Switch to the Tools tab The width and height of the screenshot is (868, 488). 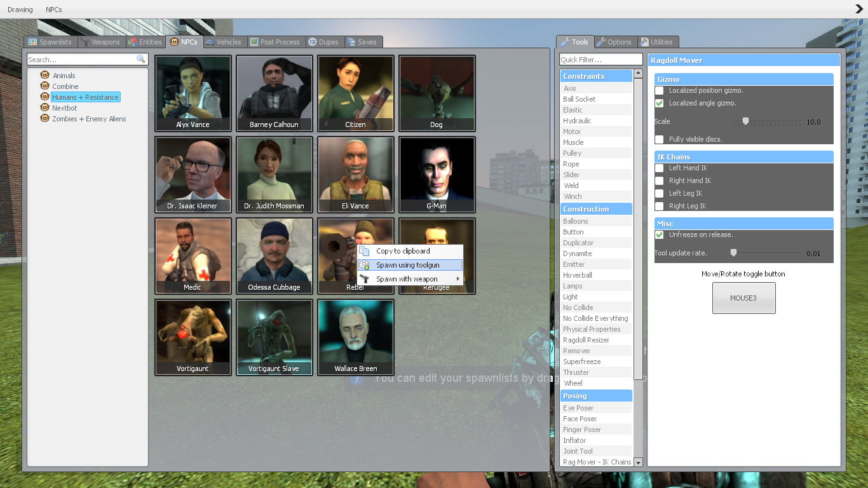(x=574, y=42)
